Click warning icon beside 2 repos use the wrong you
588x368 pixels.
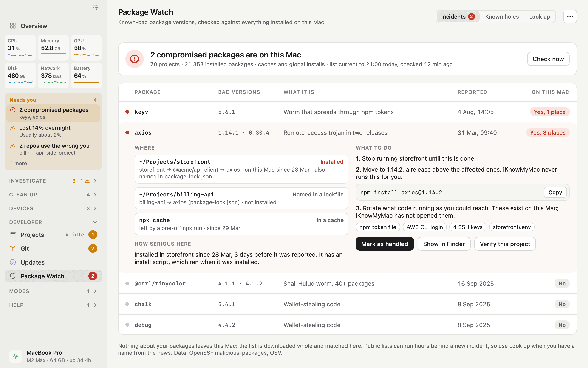[x=13, y=146]
